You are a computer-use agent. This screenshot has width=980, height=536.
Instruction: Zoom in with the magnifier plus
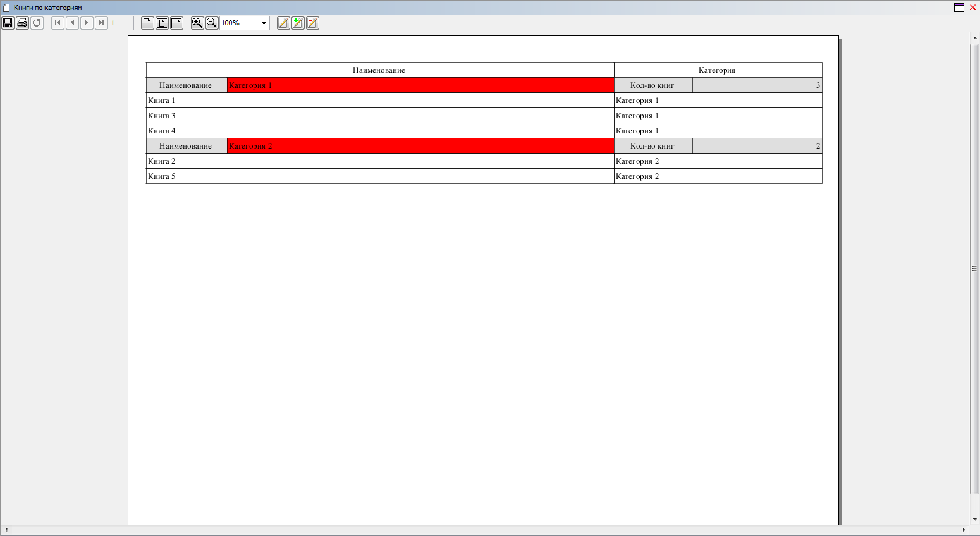[197, 23]
